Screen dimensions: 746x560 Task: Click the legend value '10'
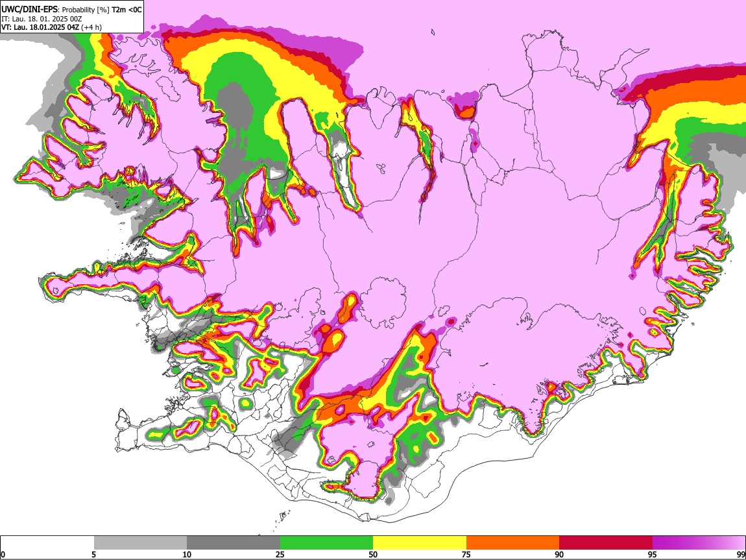click(x=187, y=554)
